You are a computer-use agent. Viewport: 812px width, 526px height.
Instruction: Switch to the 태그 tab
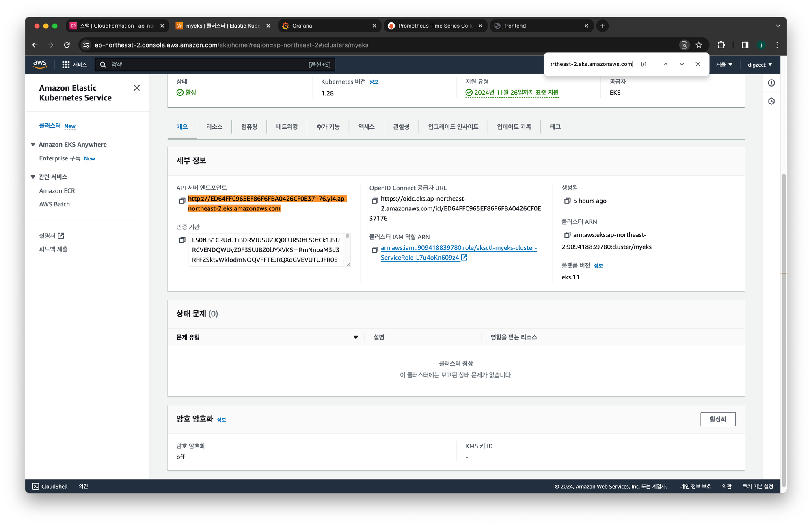555,127
